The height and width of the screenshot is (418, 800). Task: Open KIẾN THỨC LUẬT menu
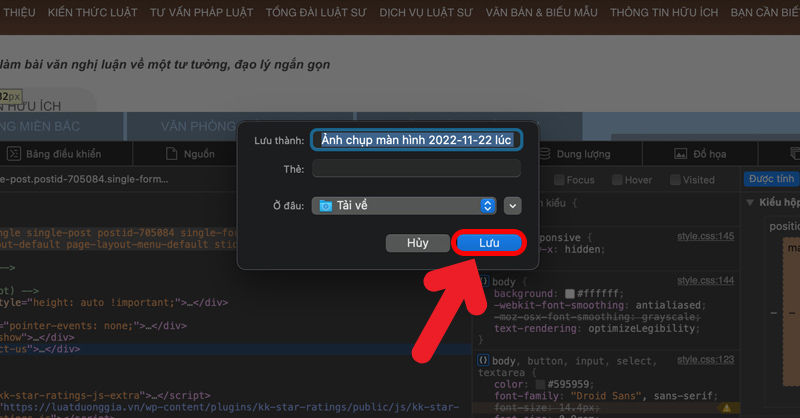(92, 12)
